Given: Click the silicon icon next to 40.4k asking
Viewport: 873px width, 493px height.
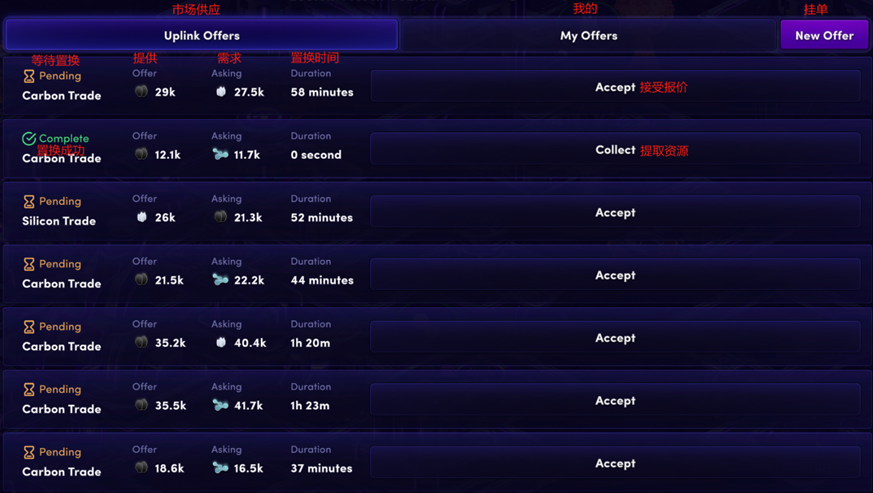Looking at the screenshot, I should coord(221,342).
